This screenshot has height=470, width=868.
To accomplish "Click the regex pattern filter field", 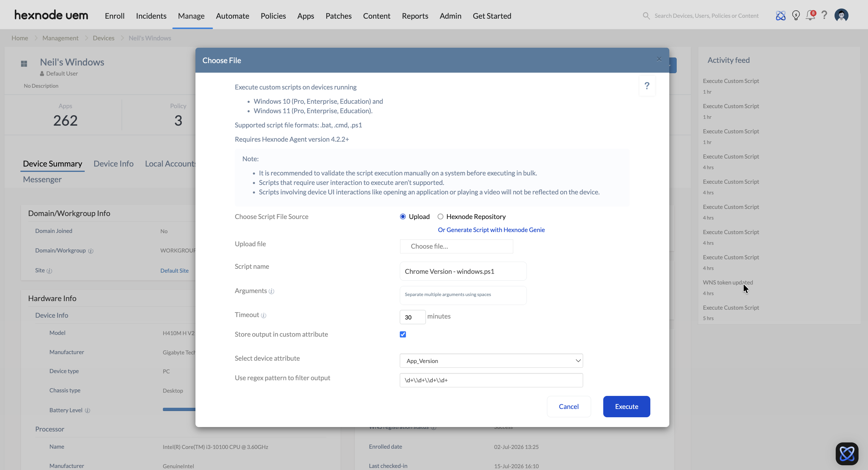I will [x=491, y=380].
